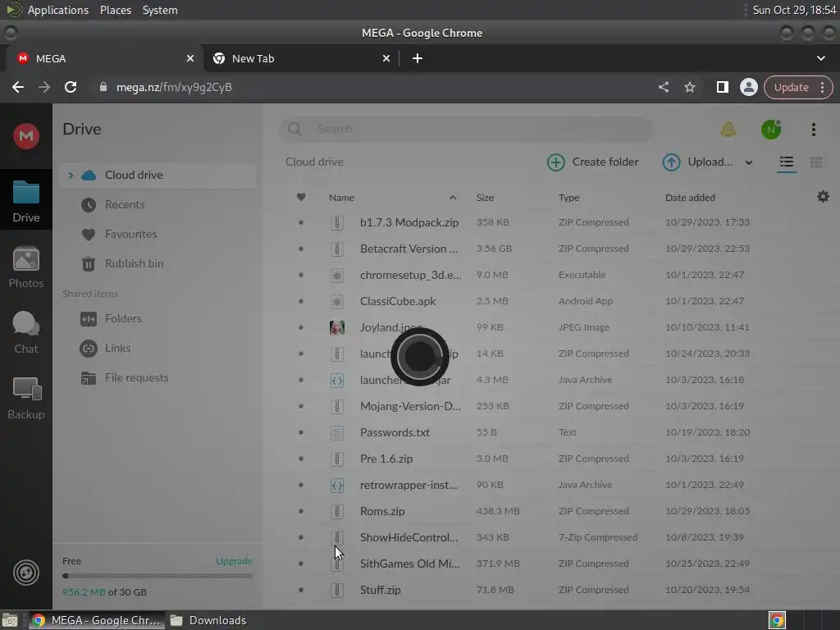Click the storage usage bar
Viewport: 840px width, 630px height.
(157, 576)
